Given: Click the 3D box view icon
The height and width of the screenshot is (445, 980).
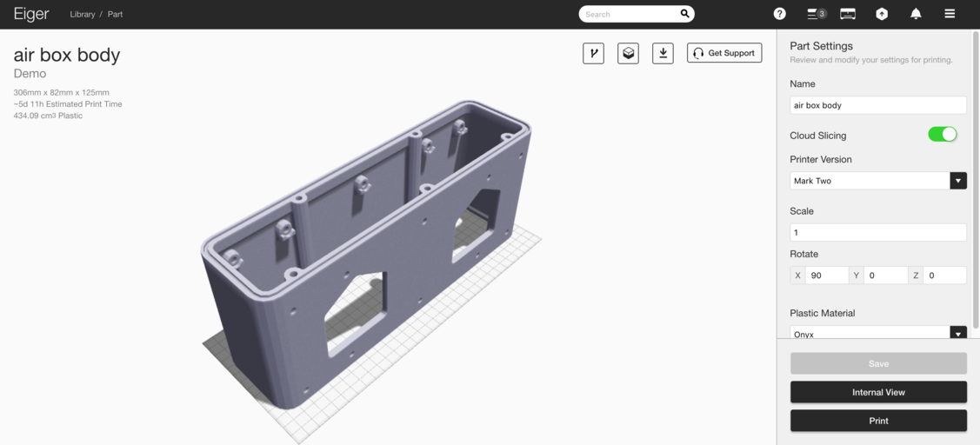Looking at the screenshot, I should pos(628,53).
